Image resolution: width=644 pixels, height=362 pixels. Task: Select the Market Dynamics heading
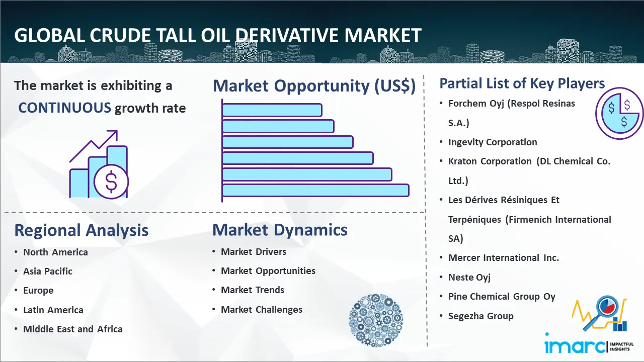[x=280, y=230]
